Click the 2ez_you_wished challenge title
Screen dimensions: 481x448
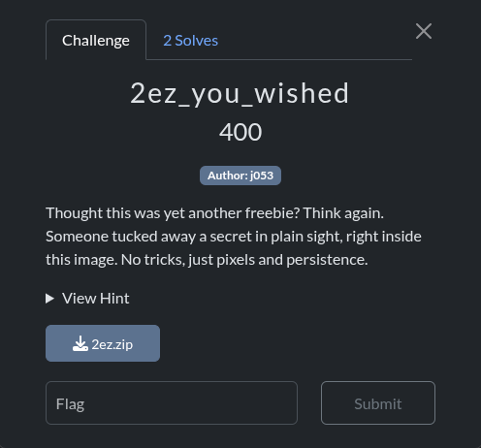click(x=240, y=94)
